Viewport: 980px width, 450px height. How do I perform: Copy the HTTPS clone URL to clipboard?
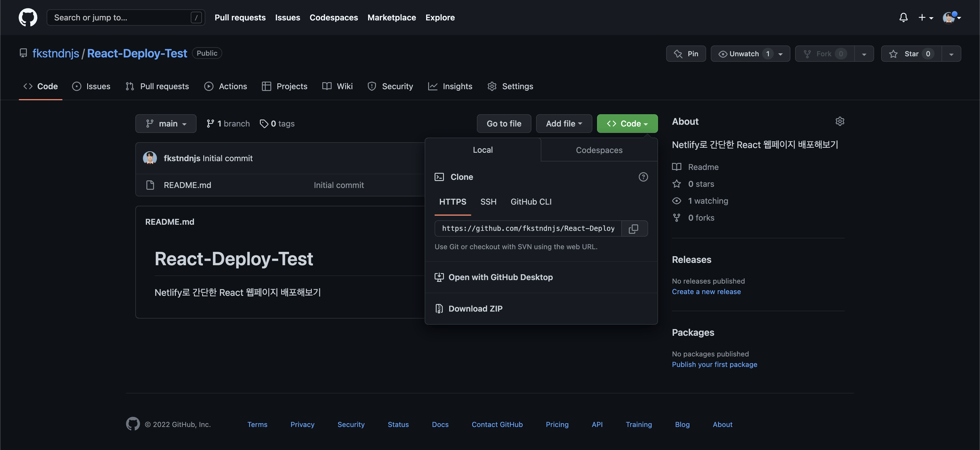tap(633, 228)
